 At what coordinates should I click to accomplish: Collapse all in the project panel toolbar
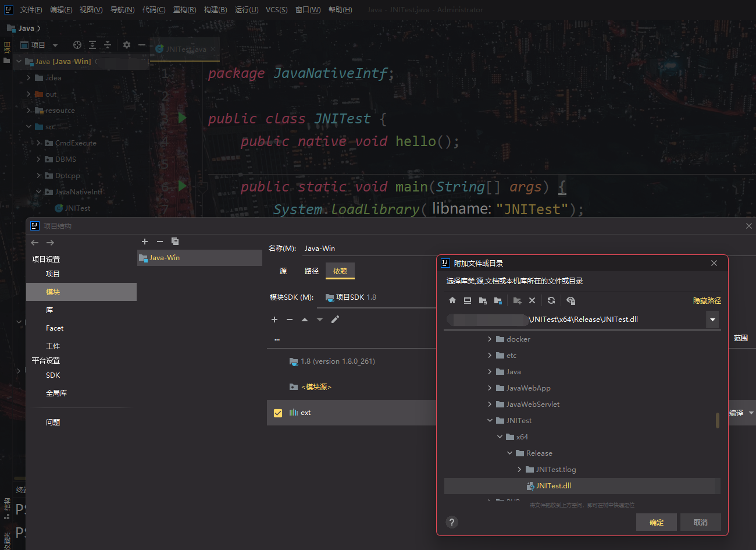coord(108,45)
